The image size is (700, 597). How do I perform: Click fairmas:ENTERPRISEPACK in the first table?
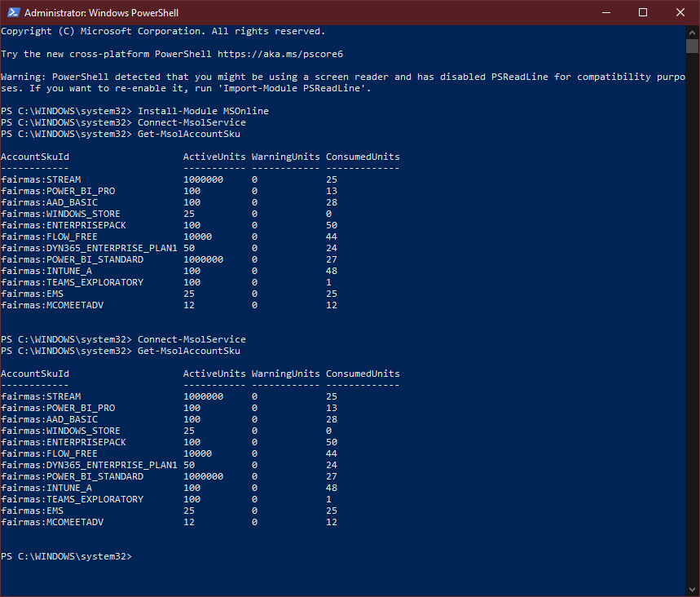click(x=64, y=225)
